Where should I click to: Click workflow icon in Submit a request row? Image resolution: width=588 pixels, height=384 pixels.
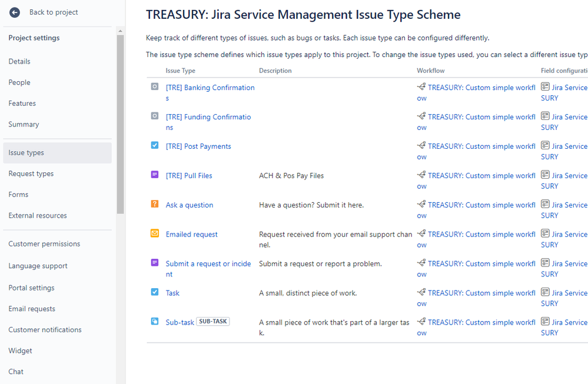point(421,263)
